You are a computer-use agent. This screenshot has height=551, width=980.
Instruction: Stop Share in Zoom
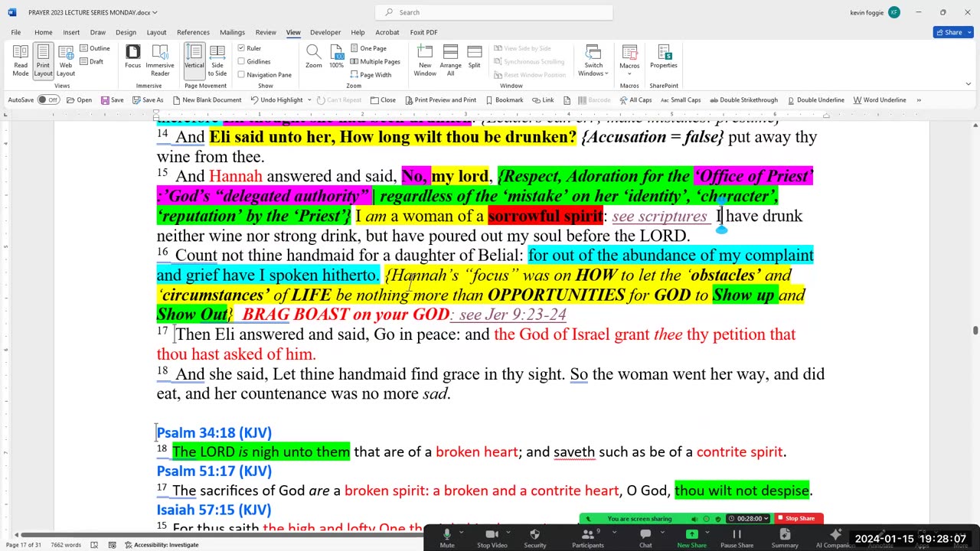click(x=799, y=518)
